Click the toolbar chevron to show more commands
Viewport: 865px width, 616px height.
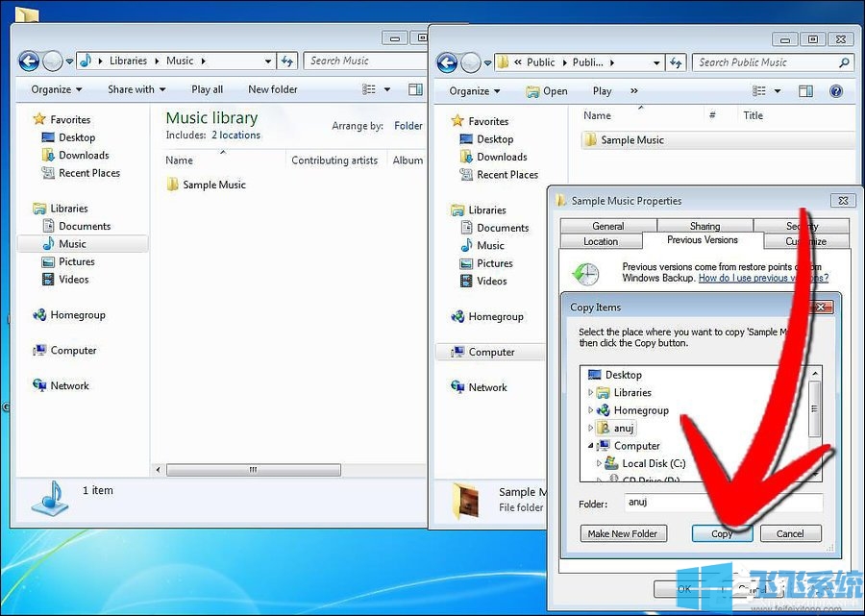pos(634,90)
